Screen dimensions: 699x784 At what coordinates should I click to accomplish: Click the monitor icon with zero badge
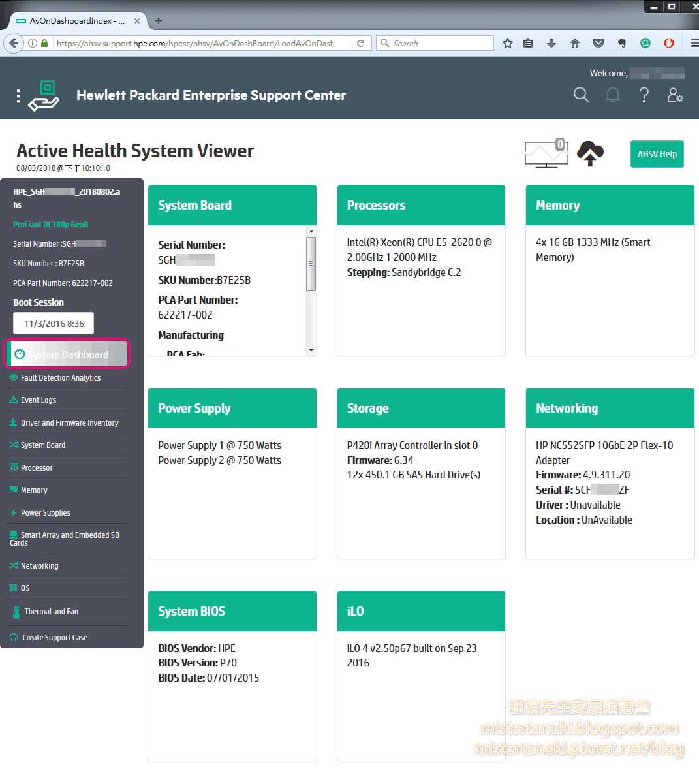coord(546,154)
